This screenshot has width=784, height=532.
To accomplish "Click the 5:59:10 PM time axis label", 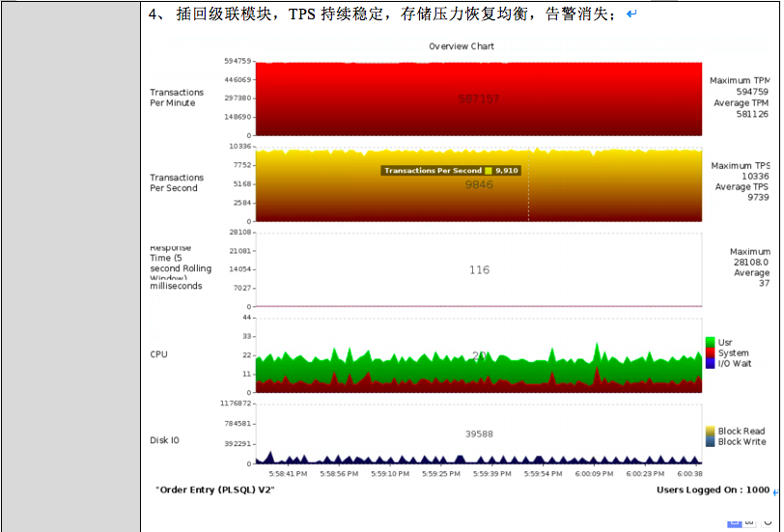I will 390,474.
